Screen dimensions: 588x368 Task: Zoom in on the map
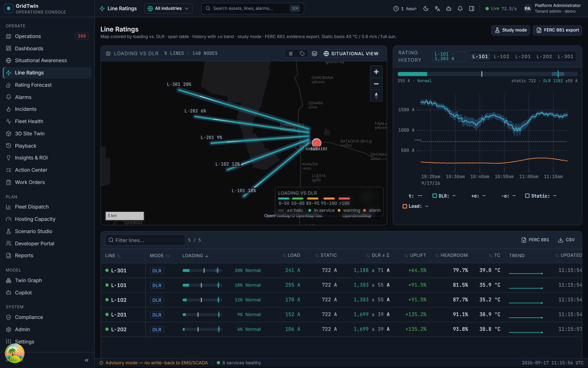point(376,72)
